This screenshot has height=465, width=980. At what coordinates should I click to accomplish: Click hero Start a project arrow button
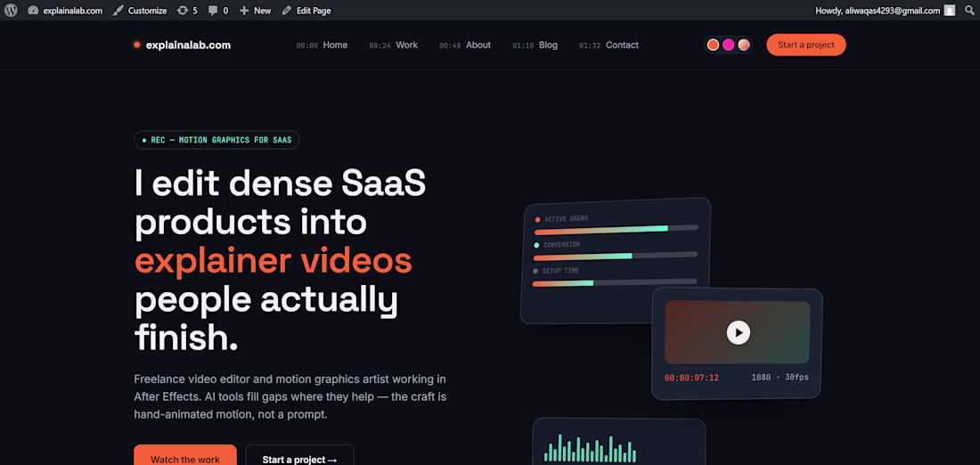(x=299, y=457)
